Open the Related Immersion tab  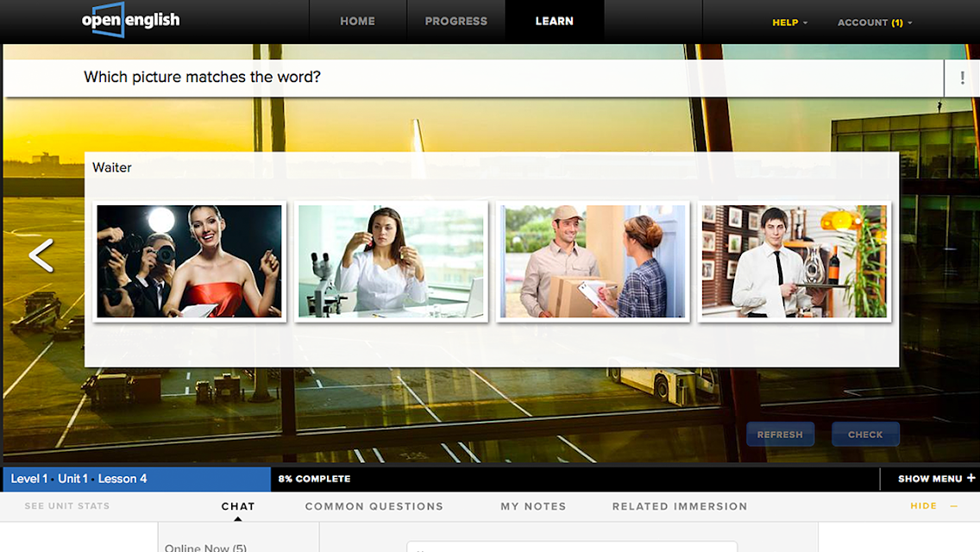(x=680, y=506)
